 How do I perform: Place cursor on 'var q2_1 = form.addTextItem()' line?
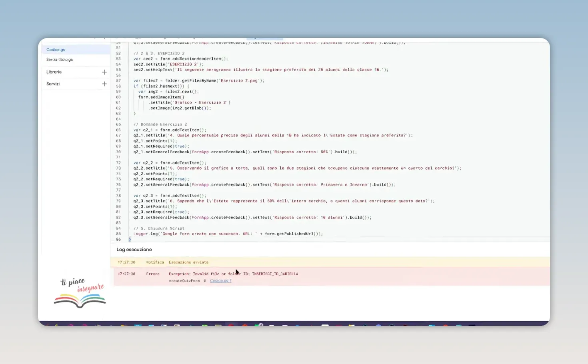[x=170, y=130]
